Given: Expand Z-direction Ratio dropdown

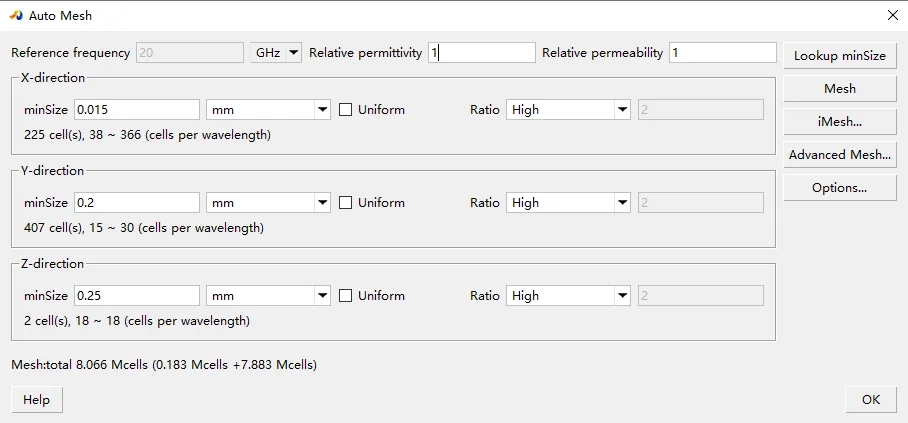Looking at the screenshot, I should [x=622, y=296].
